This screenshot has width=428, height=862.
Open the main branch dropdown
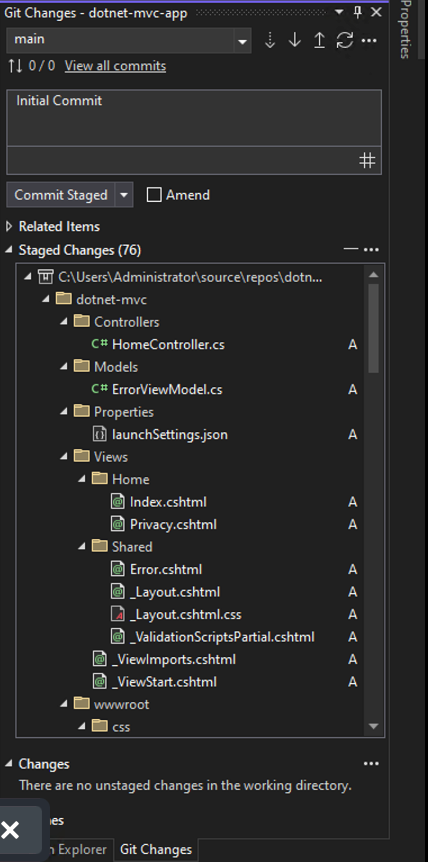(x=241, y=41)
